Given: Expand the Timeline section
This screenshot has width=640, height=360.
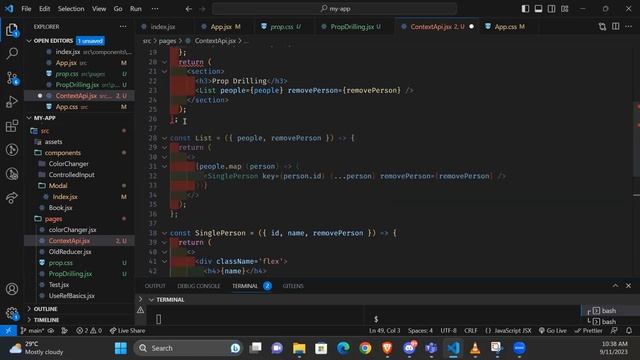Looking at the screenshot, I should [29, 320].
